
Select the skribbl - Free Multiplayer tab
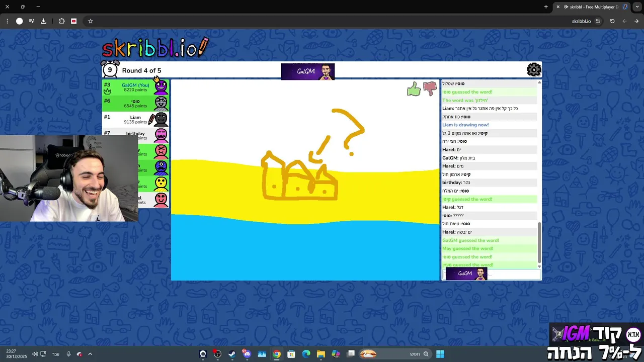point(592,7)
